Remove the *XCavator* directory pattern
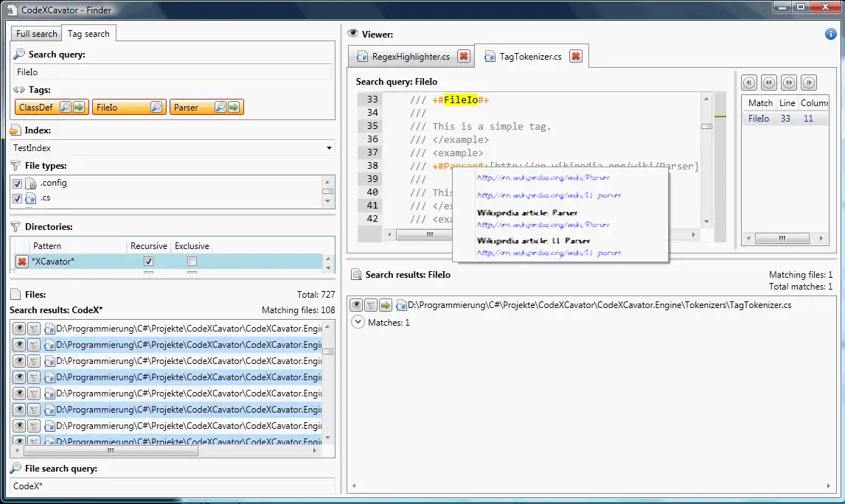 tap(21, 261)
